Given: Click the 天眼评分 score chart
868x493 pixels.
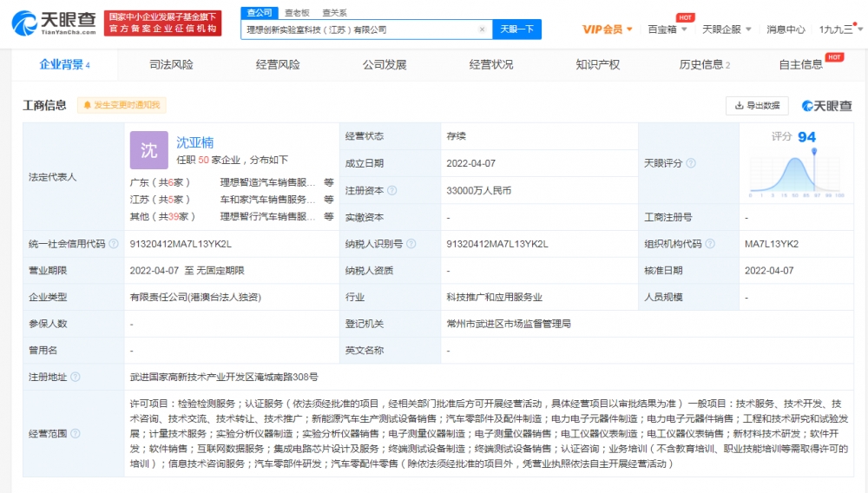Looking at the screenshot, I should click(797, 174).
